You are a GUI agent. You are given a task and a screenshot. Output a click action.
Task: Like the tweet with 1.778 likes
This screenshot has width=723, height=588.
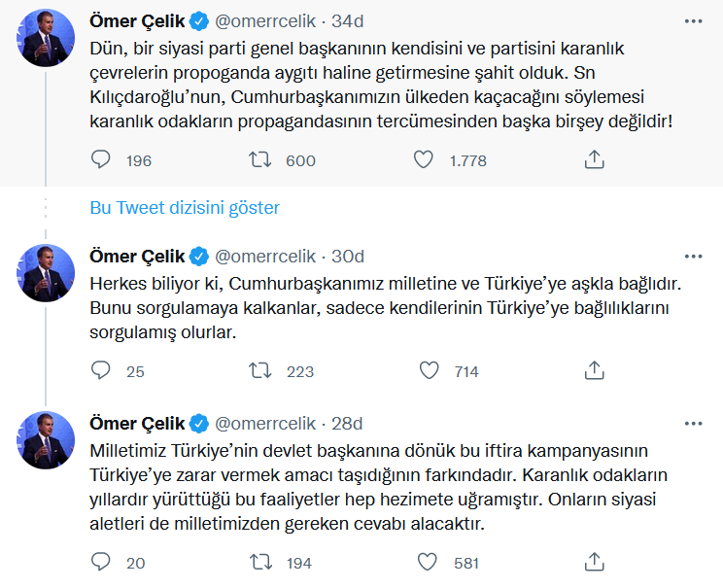424,159
